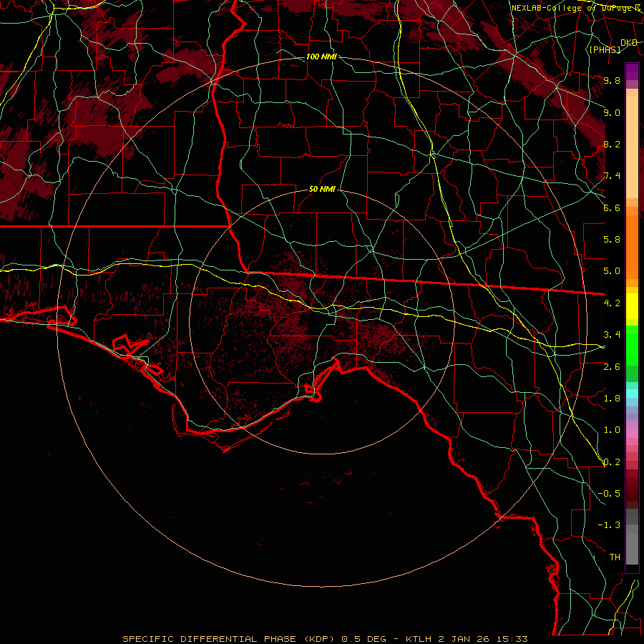The image size is (644, 644).
Task: Click the 100 NMI range ring label
Action: (x=321, y=57)
